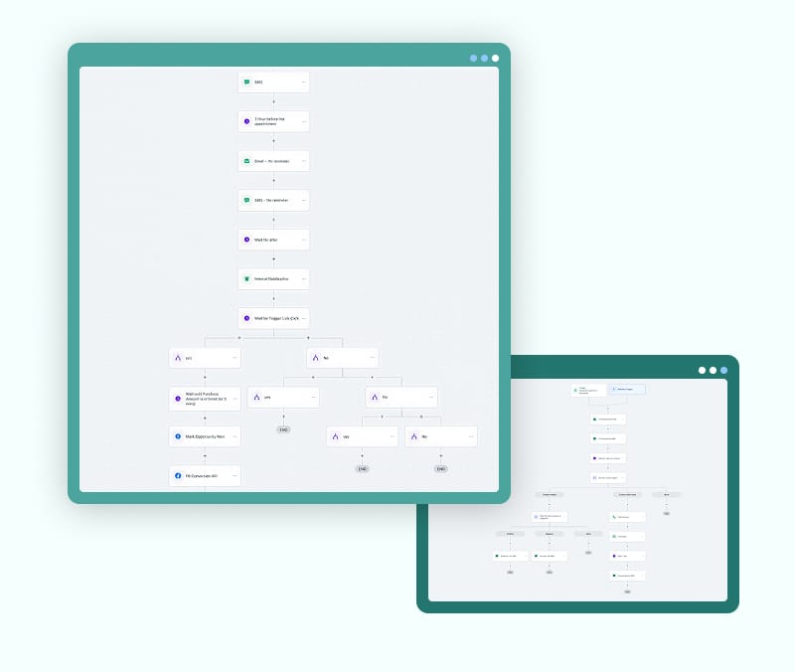Select the SMS - 1hr reminder step card

point(273,200)
